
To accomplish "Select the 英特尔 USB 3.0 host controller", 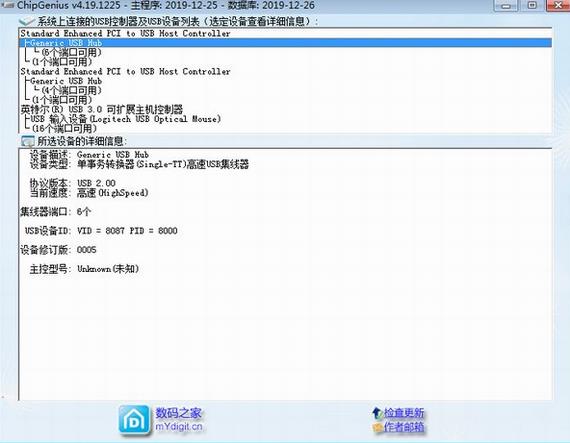I will click(102, 109).
